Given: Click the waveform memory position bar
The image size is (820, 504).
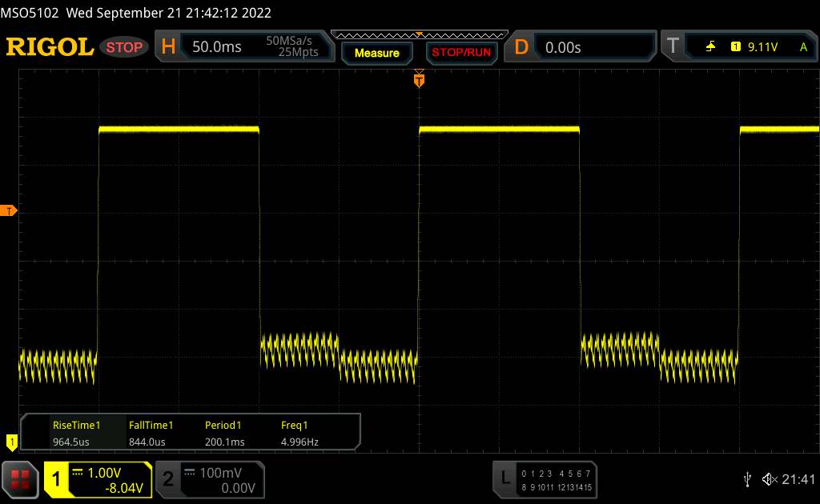Looking at the screenshot, I should tap(420, 35).
